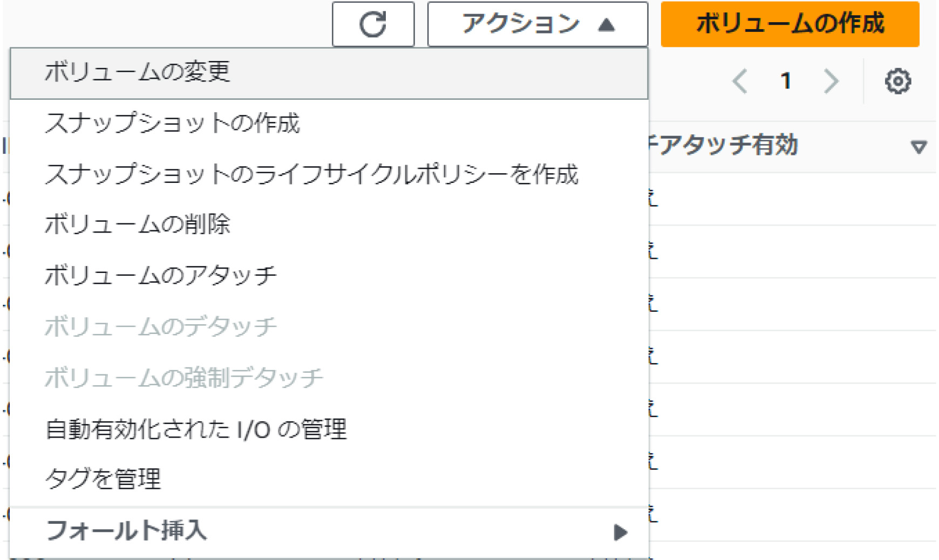Expand the フォールト挿入 submenu
This screenshot has height=560, width=939.
point(329,532)
